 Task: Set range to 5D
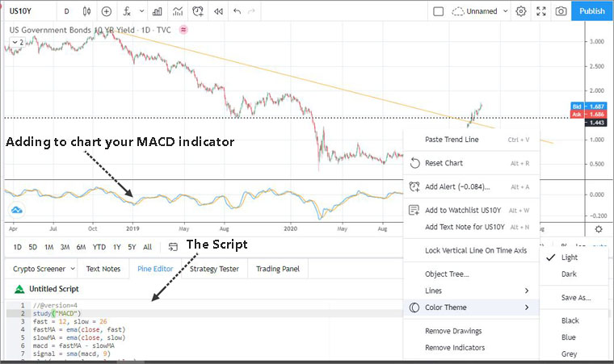33,247
